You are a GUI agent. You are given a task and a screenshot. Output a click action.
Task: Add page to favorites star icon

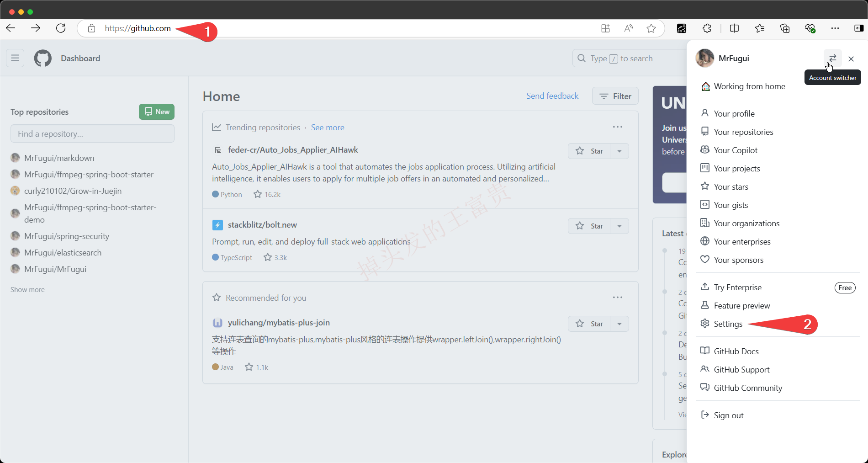tap(651, 28)
